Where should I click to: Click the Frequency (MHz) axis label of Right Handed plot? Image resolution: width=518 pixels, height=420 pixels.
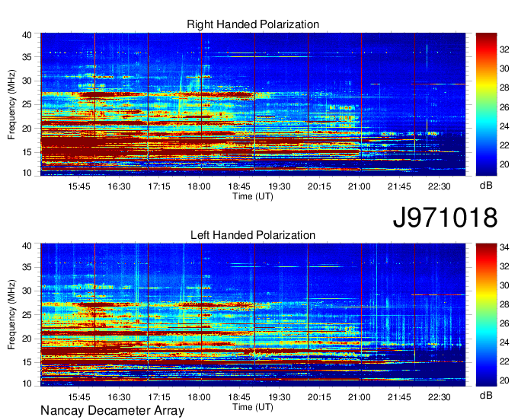(x=11, y=104)
